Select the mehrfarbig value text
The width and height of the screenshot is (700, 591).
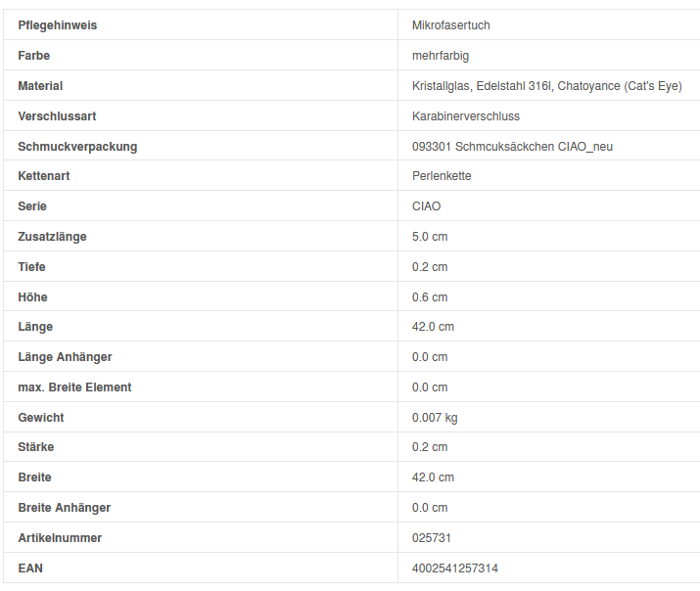[x=440, y=56]
